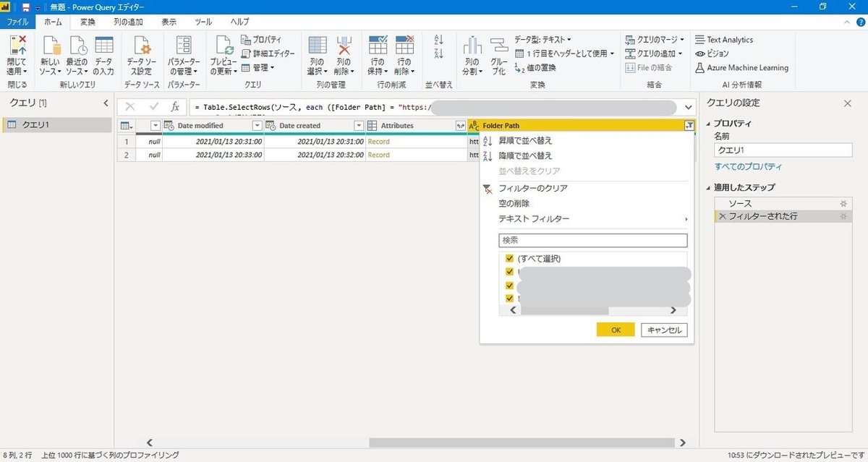868x462 pixels.
Task: Click 列の分割 (Split Column) icon
Action: point(472,45)
